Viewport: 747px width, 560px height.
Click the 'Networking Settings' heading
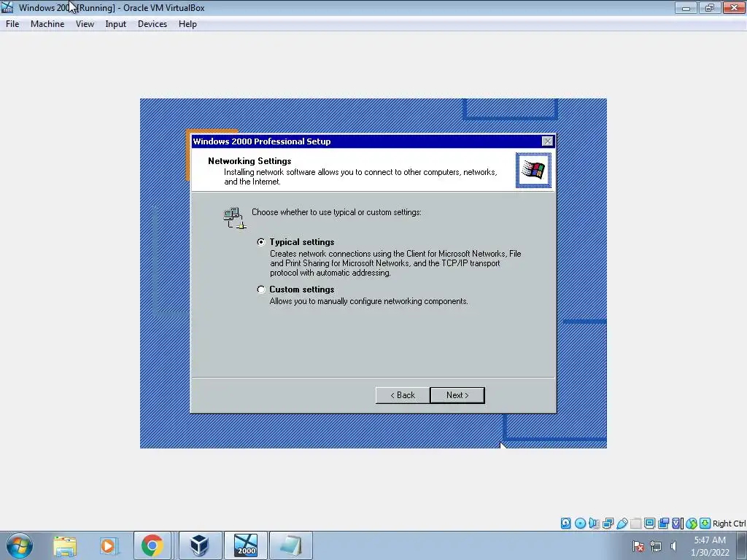[x=249, y=161]
